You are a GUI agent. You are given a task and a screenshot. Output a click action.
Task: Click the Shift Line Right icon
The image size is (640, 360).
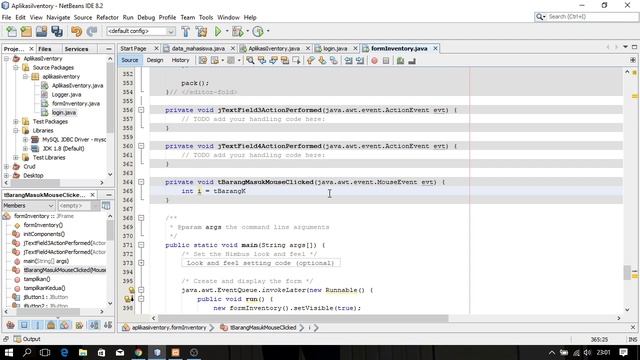click(360, 60)
